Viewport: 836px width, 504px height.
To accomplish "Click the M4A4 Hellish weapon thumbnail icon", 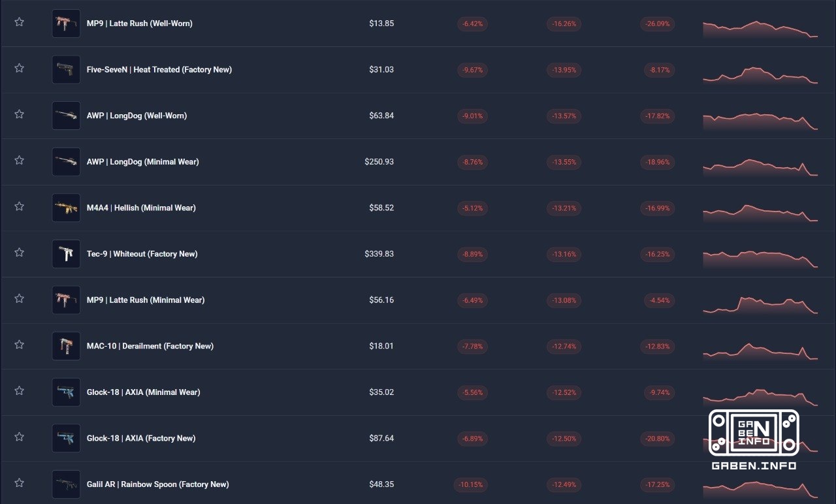I will tap(66, 208).
